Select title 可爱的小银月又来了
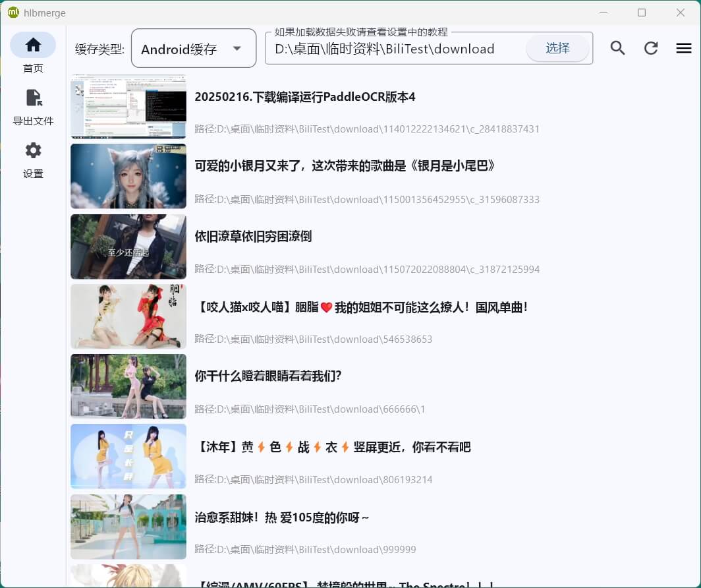The image size is (701, 588). 345,166
